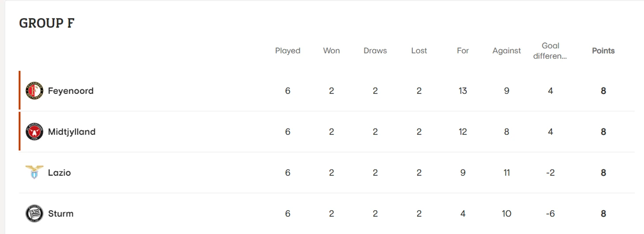Click Feyenoord's goals for value 13
This screenshot has height=234, width=644.
click(463, 91)
